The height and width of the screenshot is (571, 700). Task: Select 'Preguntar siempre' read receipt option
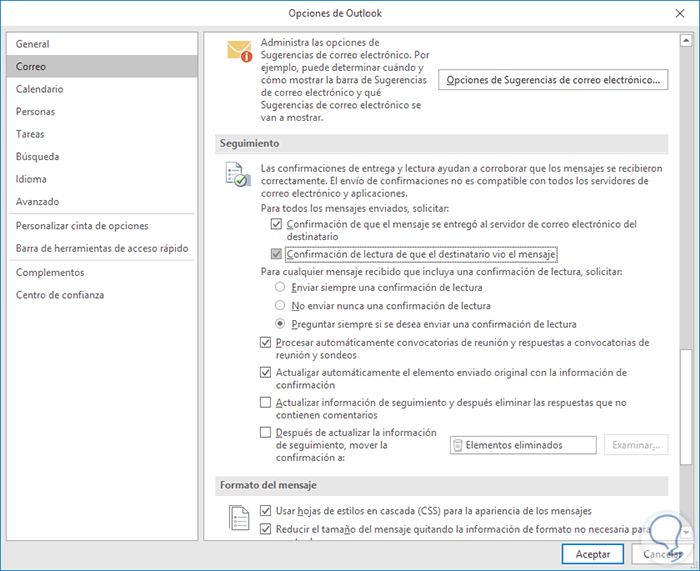click(x=280, y=324)
